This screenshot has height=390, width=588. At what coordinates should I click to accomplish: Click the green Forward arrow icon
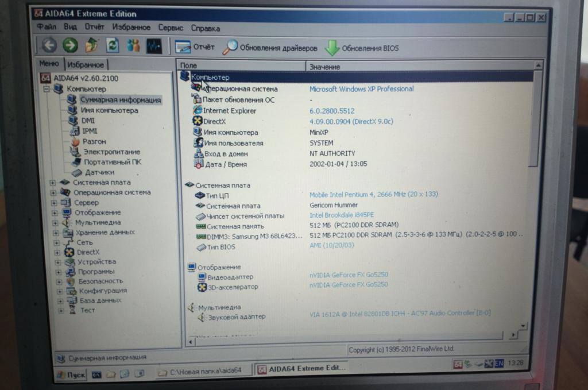coord(69,45)
